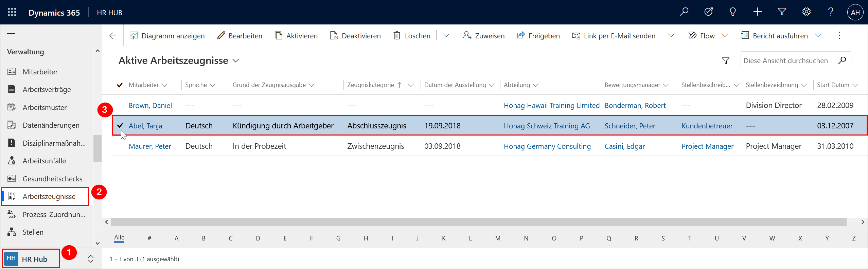Open the AH user profile avatar

(855, 13)
